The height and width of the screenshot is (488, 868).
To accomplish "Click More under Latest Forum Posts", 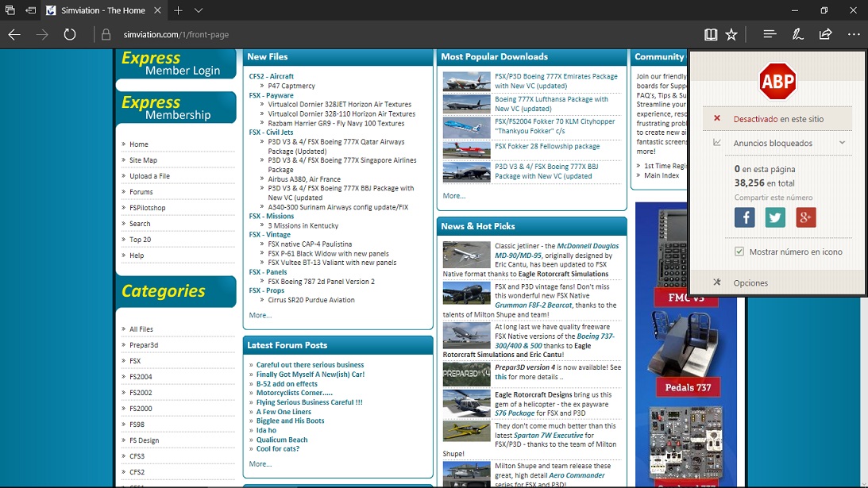I will [260, 464].
